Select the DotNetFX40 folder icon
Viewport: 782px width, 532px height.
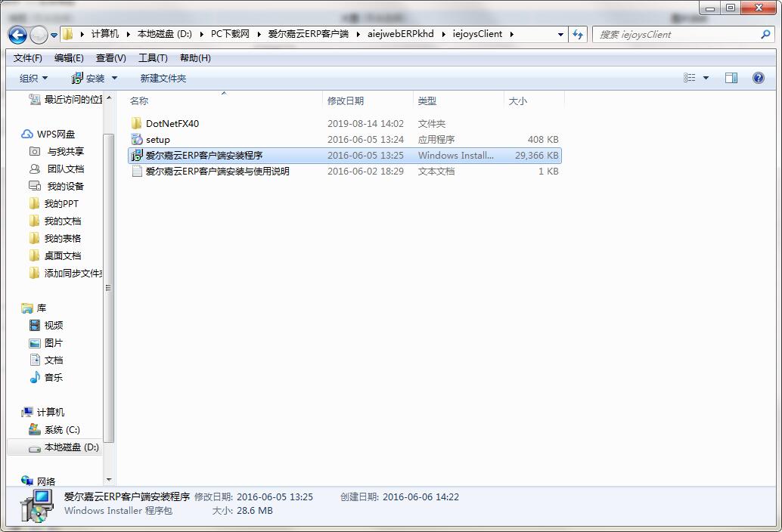(x=136, y=123)
